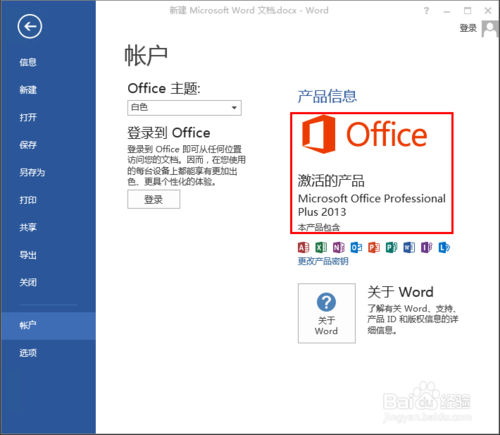Click Microsoft Office Professional Plus 2013 text

click(372, 205)
